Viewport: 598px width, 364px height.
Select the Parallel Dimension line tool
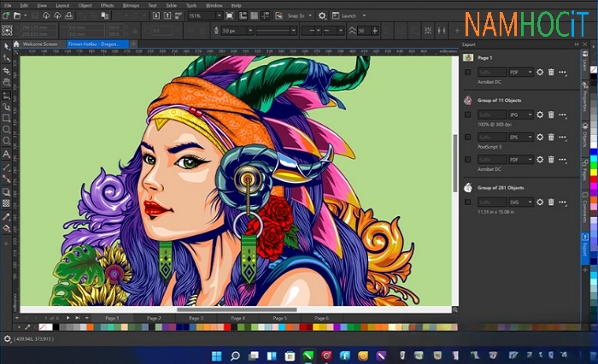(7, 167)
